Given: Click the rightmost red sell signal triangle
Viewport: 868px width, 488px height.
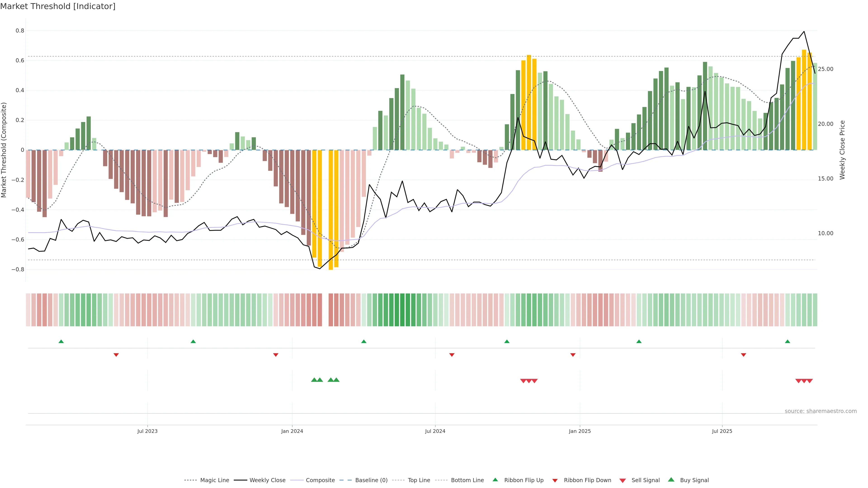Looking at the screenshot, I should pyautogui.click(x=809, y=381).
